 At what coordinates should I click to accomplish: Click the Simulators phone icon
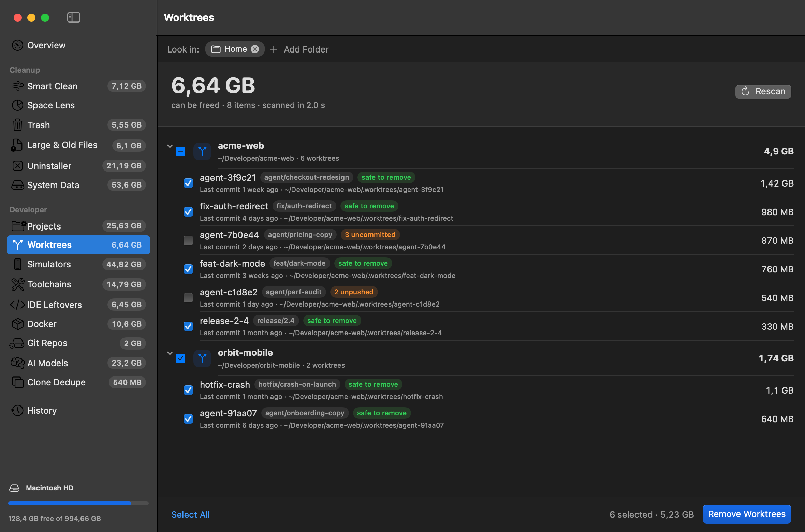point(18,264)
